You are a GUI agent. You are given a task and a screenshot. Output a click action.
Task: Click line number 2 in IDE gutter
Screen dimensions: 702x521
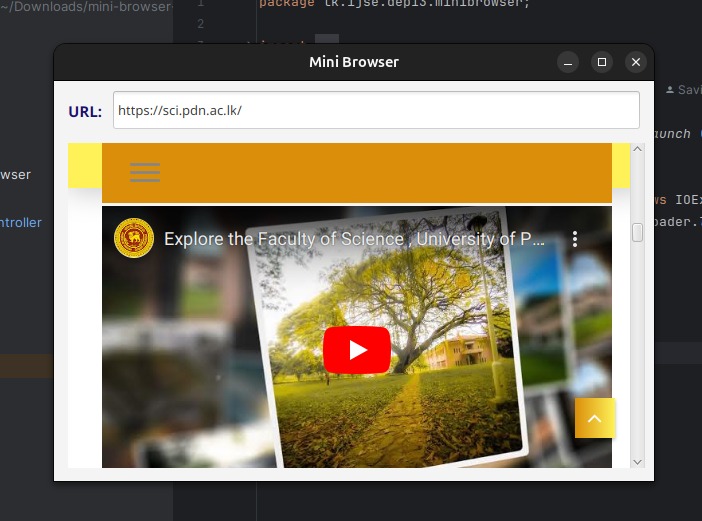click(201, 23)
